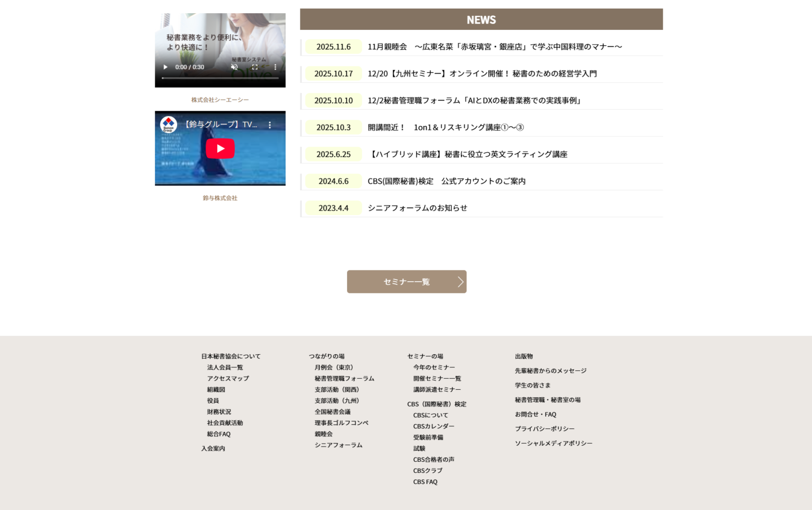Open the 九州セミナー online news item
The image size is (812, 510).
pos(482,74)
